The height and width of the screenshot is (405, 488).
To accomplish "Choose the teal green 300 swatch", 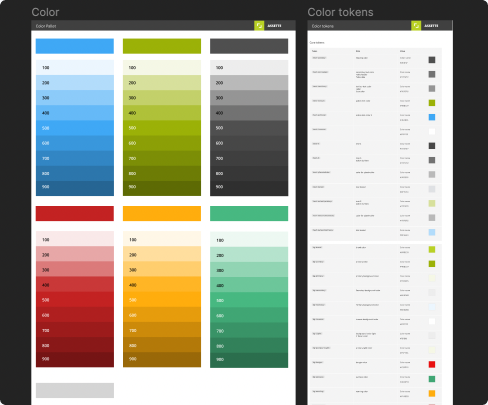I will click(x=249, y=270).
